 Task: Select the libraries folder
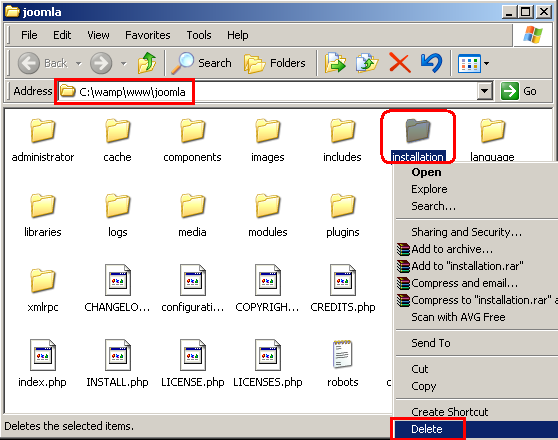[x=43, y=216]
